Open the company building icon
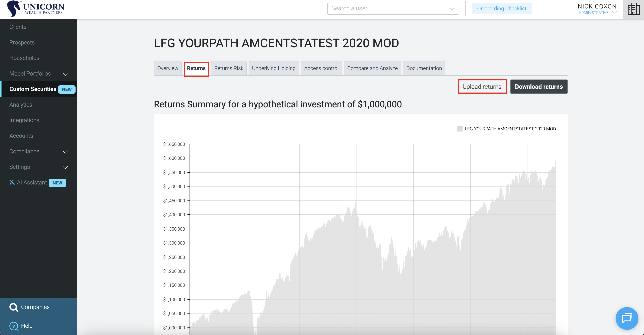This screenshot has height=335, width=644. pos(633,9)
